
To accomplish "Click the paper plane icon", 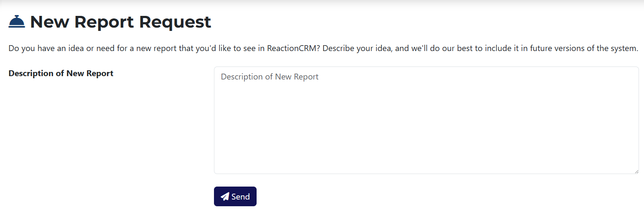I will (x=225, y=197).
